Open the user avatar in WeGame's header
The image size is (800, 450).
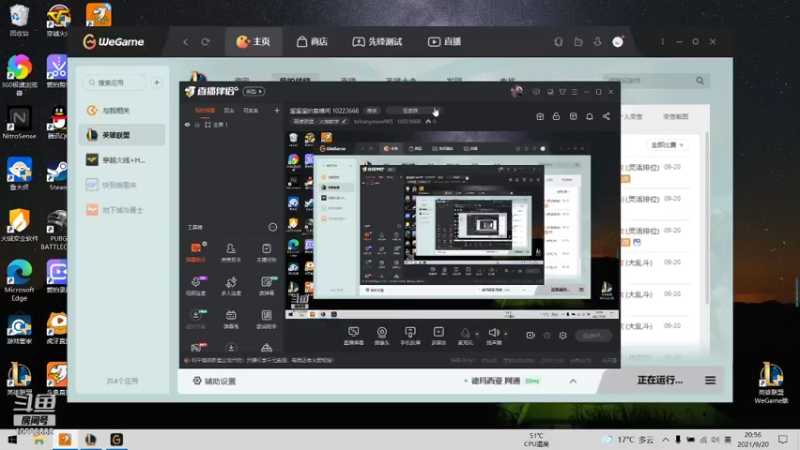pos(618,42)
